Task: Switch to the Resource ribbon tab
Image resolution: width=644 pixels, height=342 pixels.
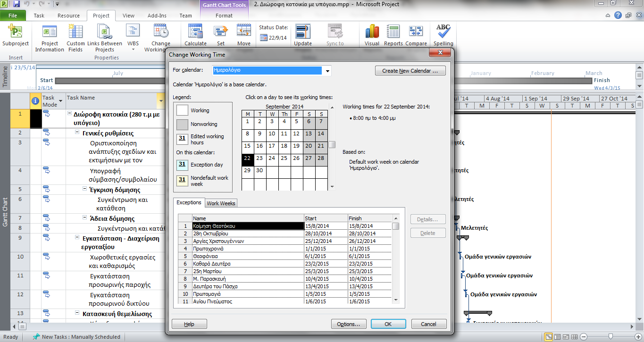Action: coord(68,16)
